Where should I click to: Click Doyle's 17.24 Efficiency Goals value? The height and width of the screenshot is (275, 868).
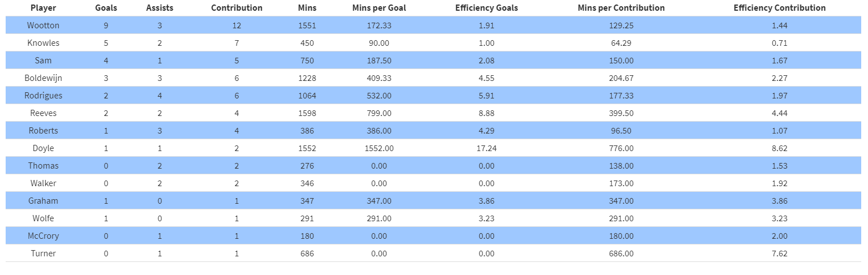[486, 148]
